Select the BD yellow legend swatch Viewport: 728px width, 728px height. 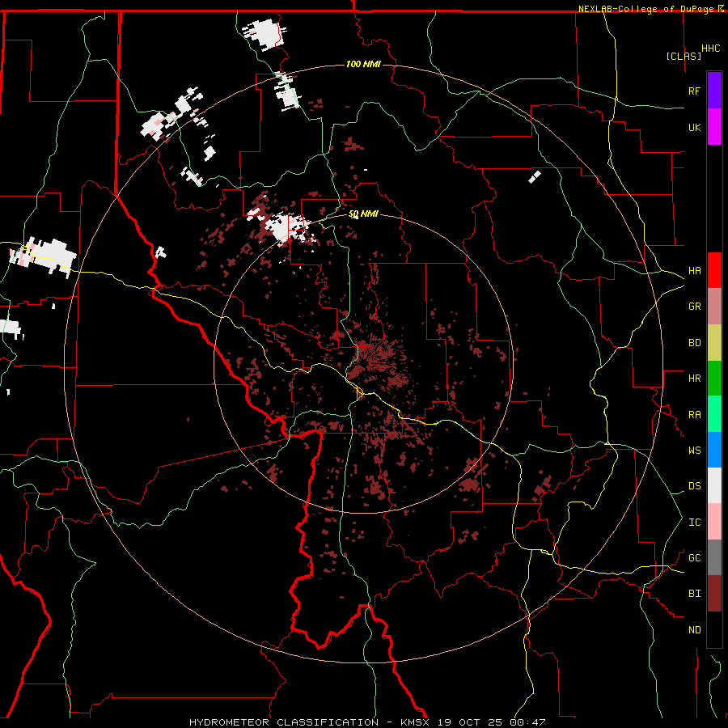[x=714, y=342]
